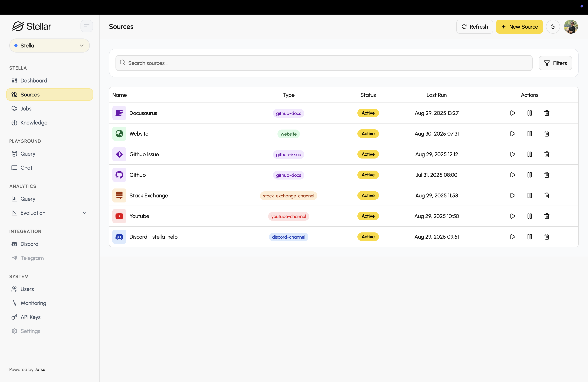The height and width of the screenshot is (382, 588).
Task: Collapse the sidebar with menu icon
Action: [87, 26]
